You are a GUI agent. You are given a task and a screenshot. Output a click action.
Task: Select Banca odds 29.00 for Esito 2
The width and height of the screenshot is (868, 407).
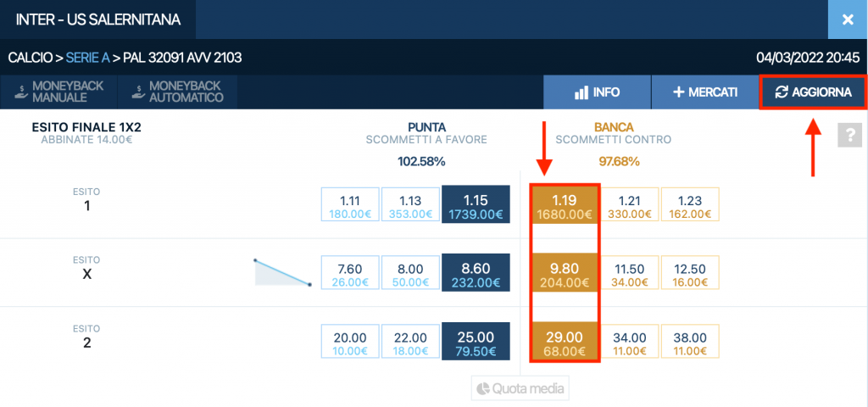(565, 343)
